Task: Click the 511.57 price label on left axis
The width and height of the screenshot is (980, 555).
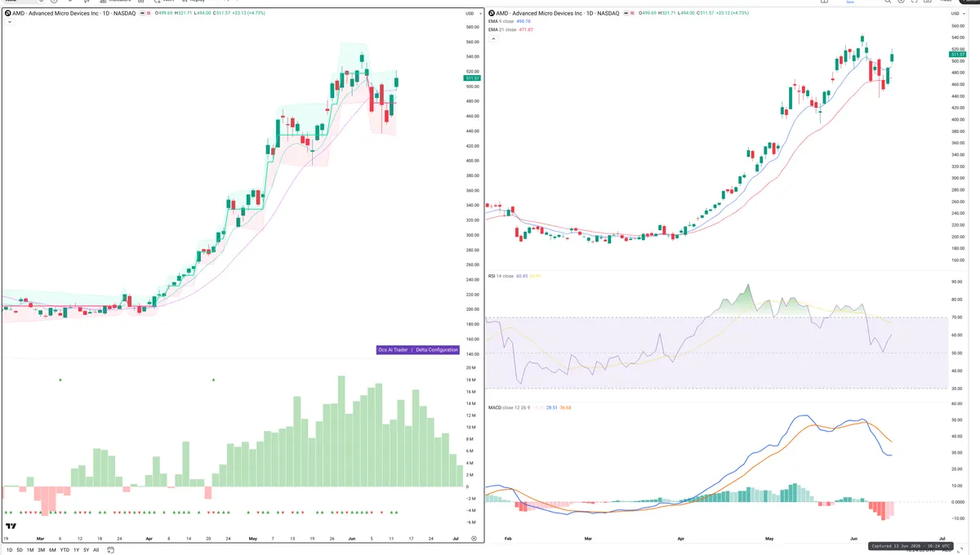Action: [472, 78]
